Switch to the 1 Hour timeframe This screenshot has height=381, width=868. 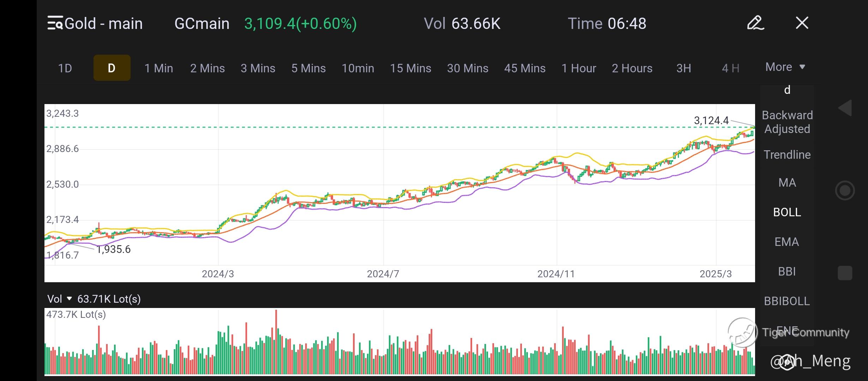point(579,68)
